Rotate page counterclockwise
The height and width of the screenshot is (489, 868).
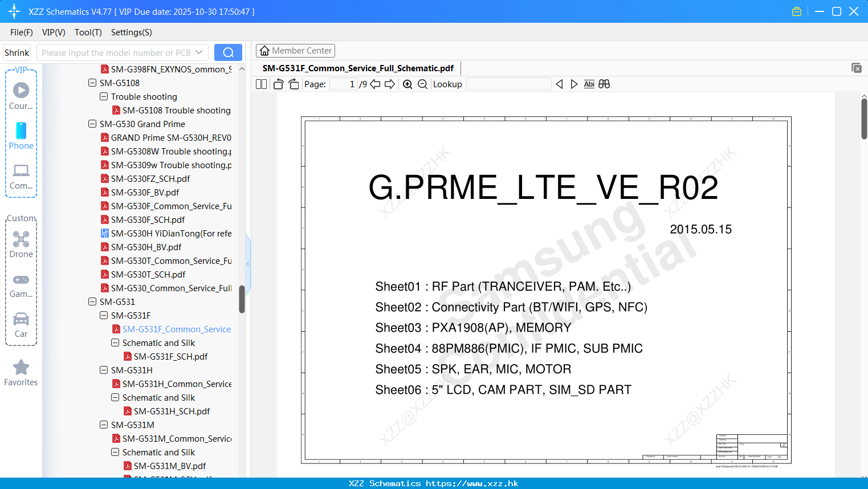(x=278, y=84)
